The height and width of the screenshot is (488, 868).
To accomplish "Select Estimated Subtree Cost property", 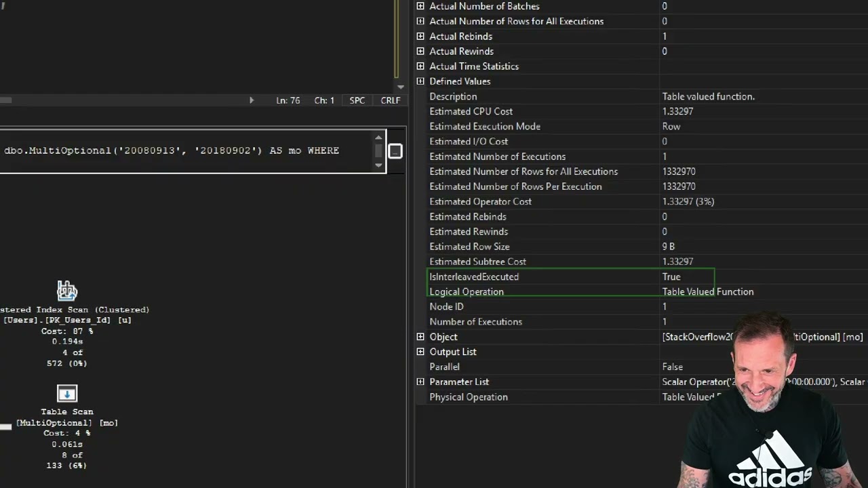I will point(477,262).
